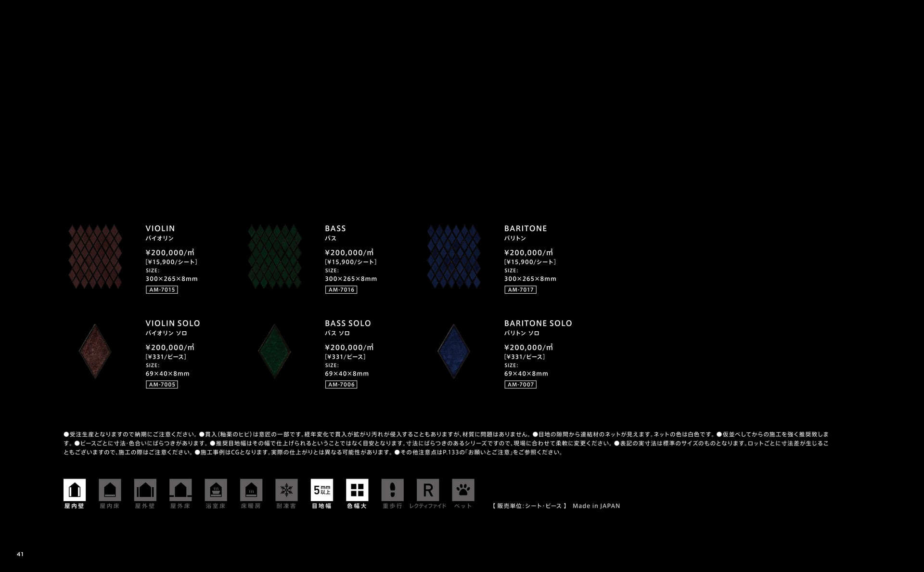Click the BASS product title
Screen dimensions: 924x572
coord(335,229)
